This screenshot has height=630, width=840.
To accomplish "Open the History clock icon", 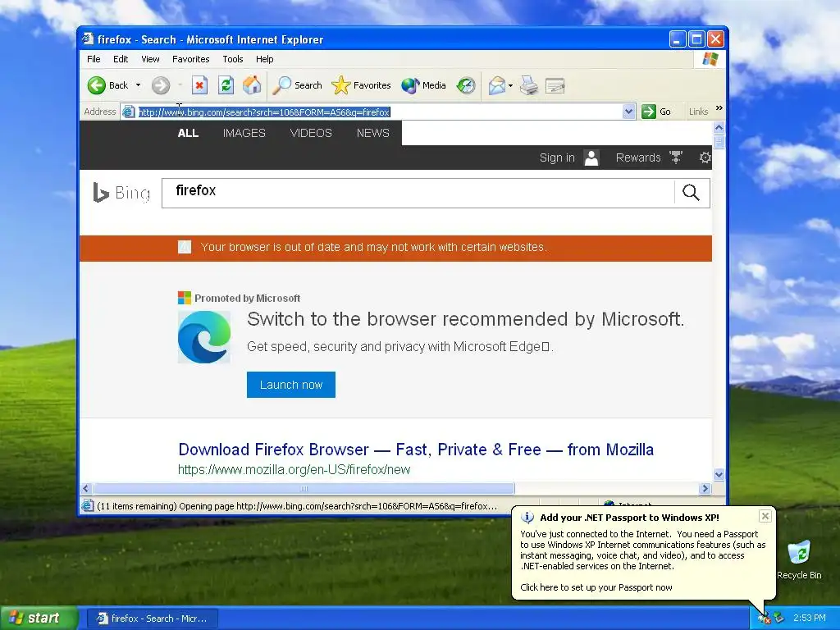I will point(466,85).
